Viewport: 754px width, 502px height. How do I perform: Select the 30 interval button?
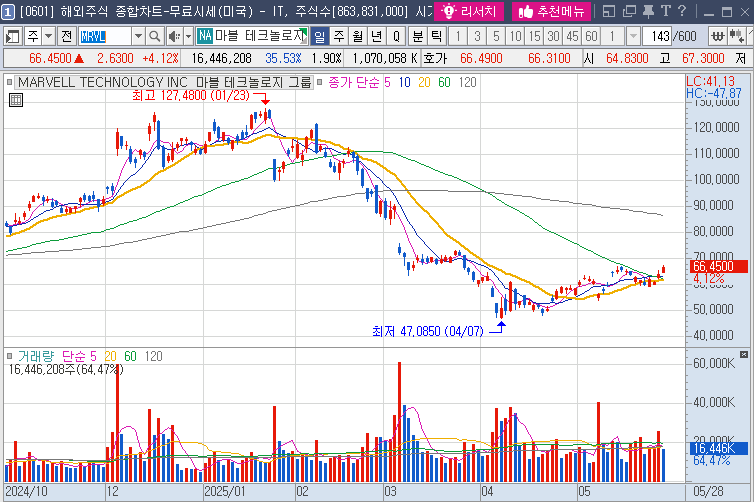tap(553, 36)
